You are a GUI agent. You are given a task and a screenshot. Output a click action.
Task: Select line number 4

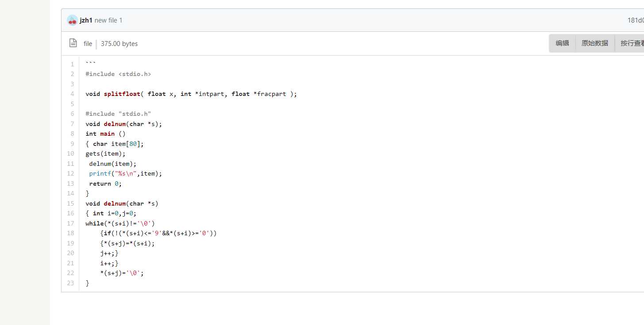pos(72,94)
